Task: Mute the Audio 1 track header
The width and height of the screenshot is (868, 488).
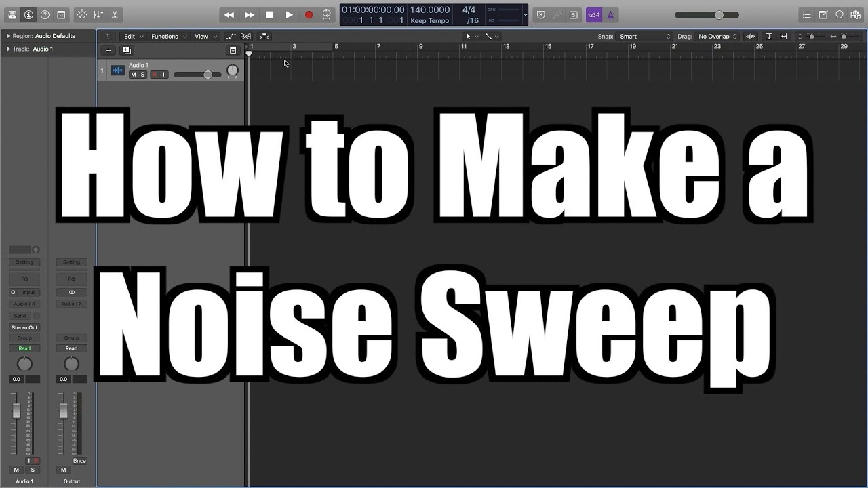Action: click(133, 75)
